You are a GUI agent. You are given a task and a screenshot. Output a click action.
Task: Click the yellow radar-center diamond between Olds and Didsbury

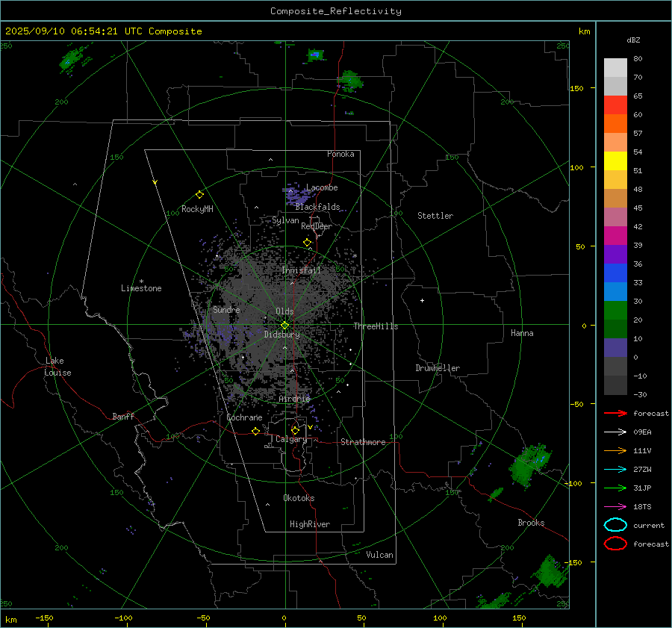[284, 326]
